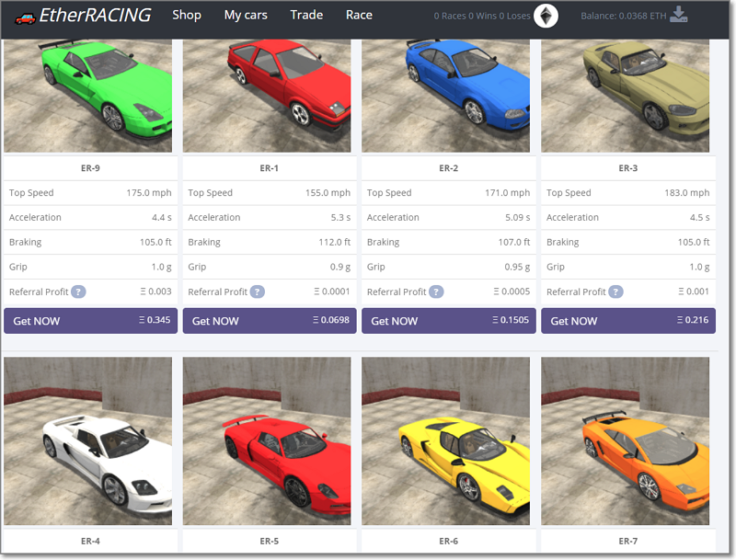Select the orange ER-7 car image
Image resolution: width=736 pixels, height=560 pixels.
click(x=626, y=440)
